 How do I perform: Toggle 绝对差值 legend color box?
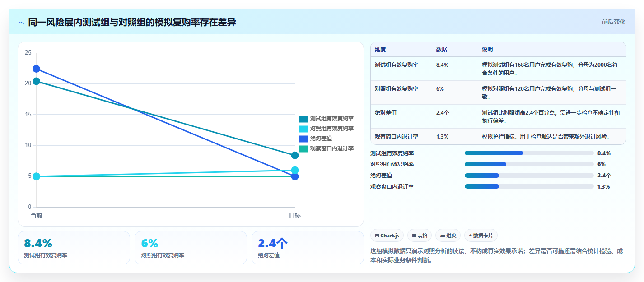pos(303,139)
